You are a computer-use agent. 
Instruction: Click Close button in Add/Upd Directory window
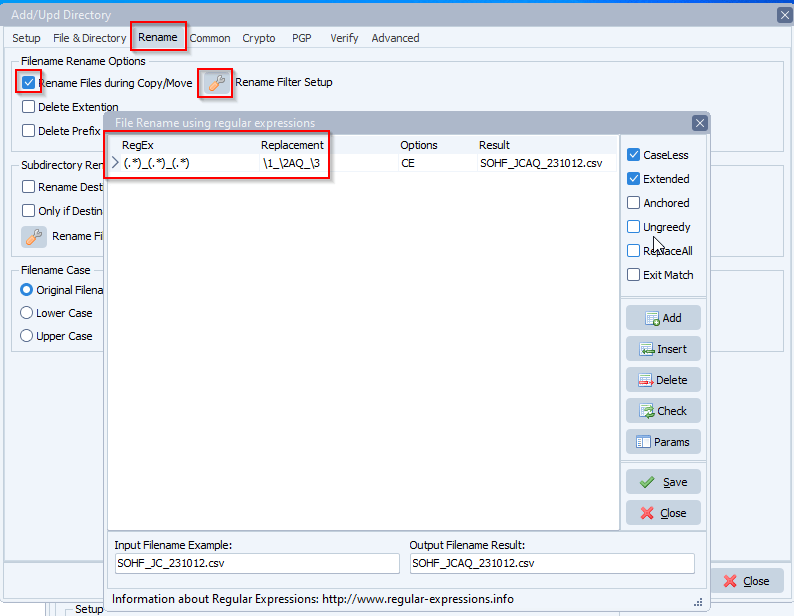point(747,581)
